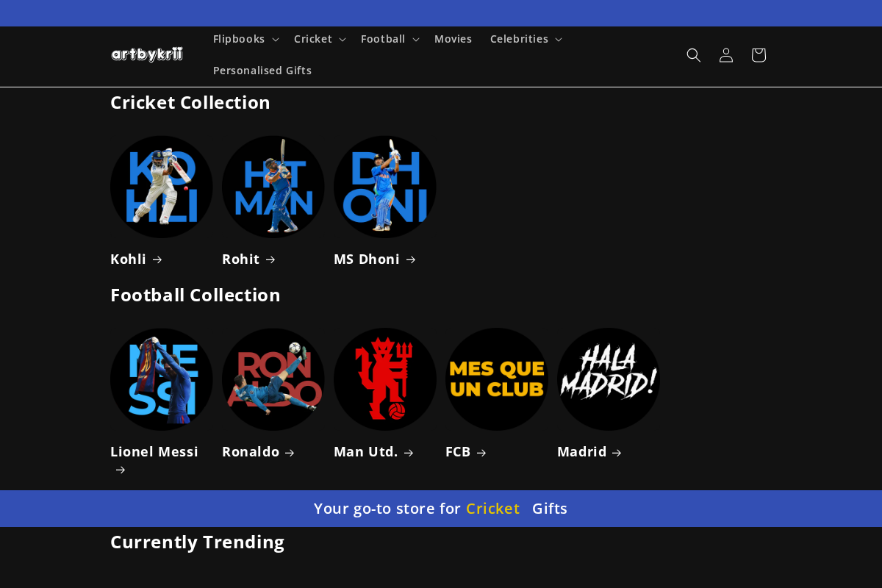Click the Man Utd red devil crest
The height and width of the screenshot is (588, 882).
coord(384,379)
